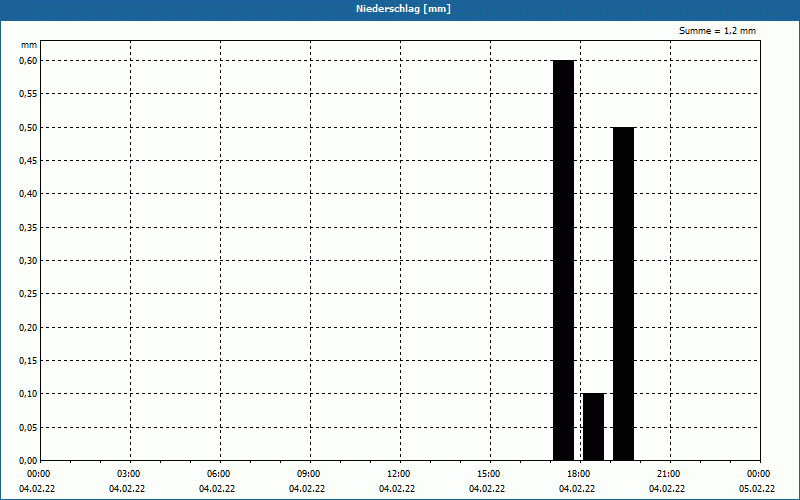Viewport: 800px width, 500px height.
Task: Click the 0,40 y-axis value
Action: pyautogui.click(x=28, y=194)
